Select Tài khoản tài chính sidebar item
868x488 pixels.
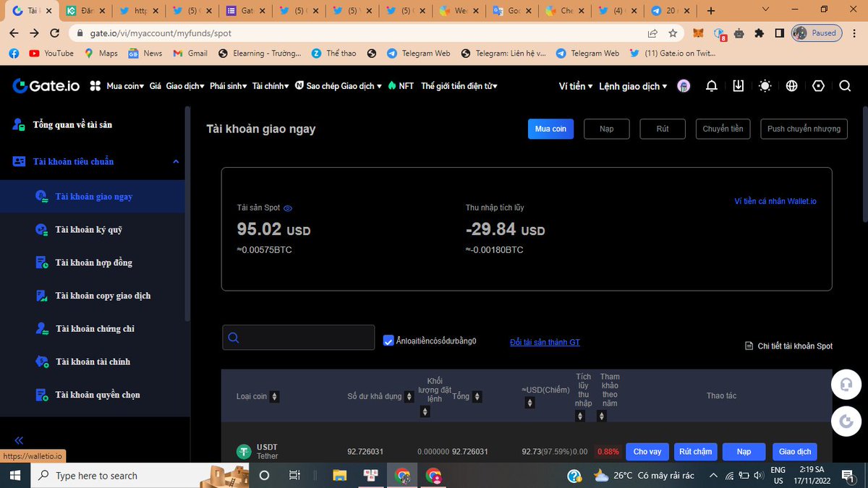(x=93, y=361)
